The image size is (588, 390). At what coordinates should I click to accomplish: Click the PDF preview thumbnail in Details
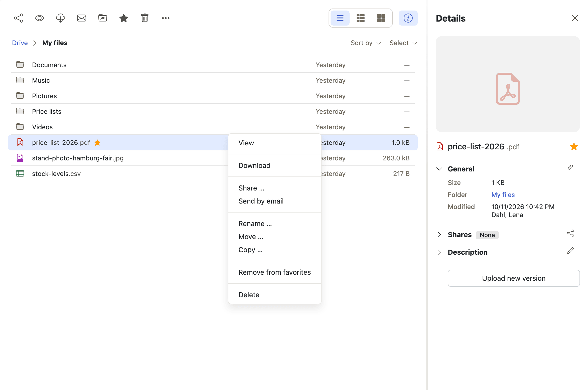coord(508,84)
